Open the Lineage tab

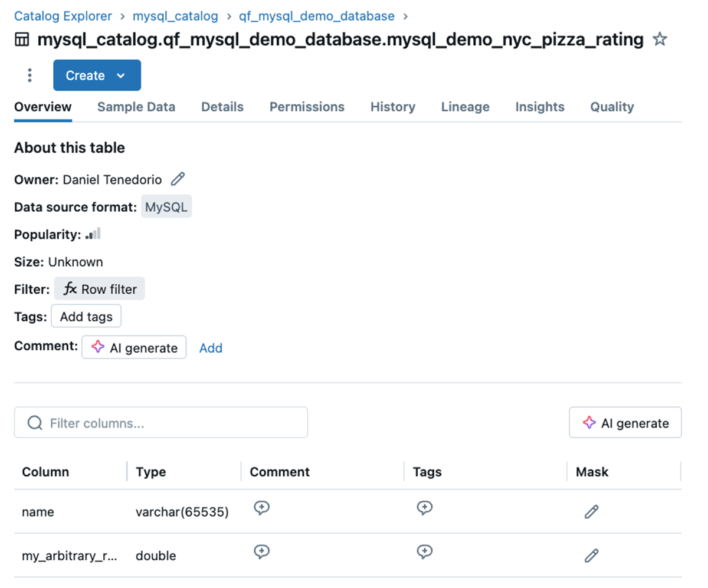tap(465, 107)
